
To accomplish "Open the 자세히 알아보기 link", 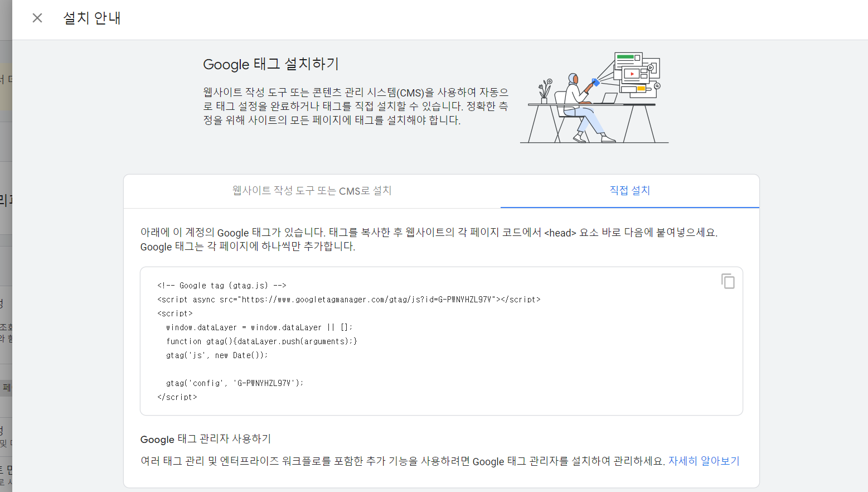I will coord(704,461).
